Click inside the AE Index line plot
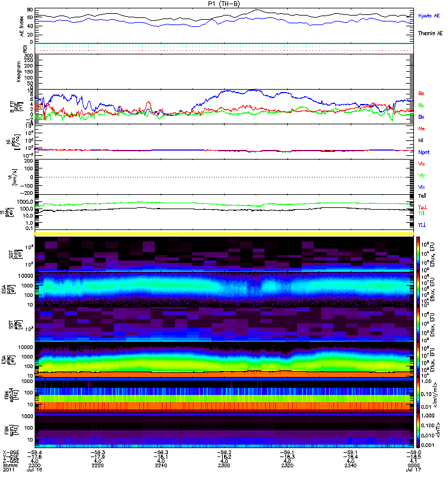Image resolution: width=448 pixels, height=478 pixels. pos(225,26)
